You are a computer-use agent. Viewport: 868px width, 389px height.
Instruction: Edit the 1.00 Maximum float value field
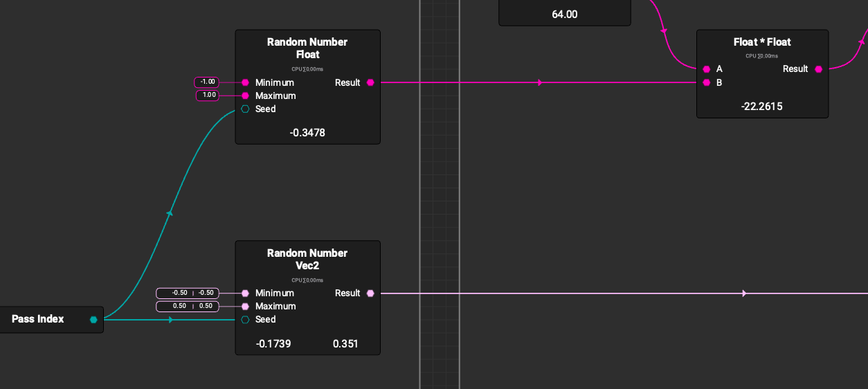coord(208,96)
